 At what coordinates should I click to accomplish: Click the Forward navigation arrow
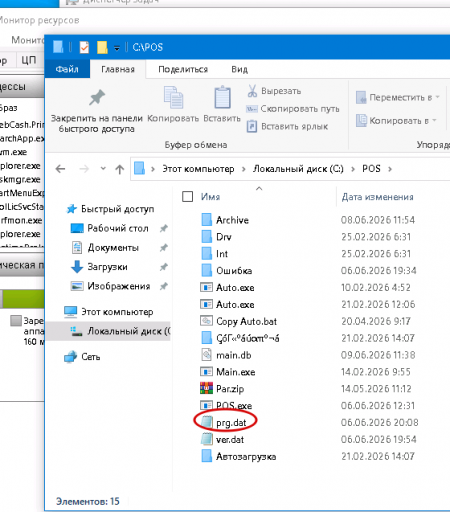(x=84, y=169)
